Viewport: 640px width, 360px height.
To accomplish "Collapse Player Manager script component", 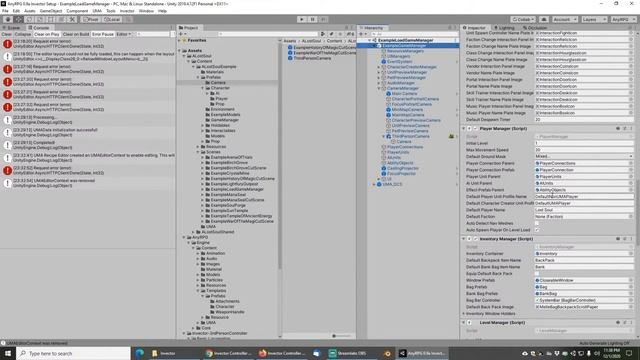I will (x=464, y=129).
